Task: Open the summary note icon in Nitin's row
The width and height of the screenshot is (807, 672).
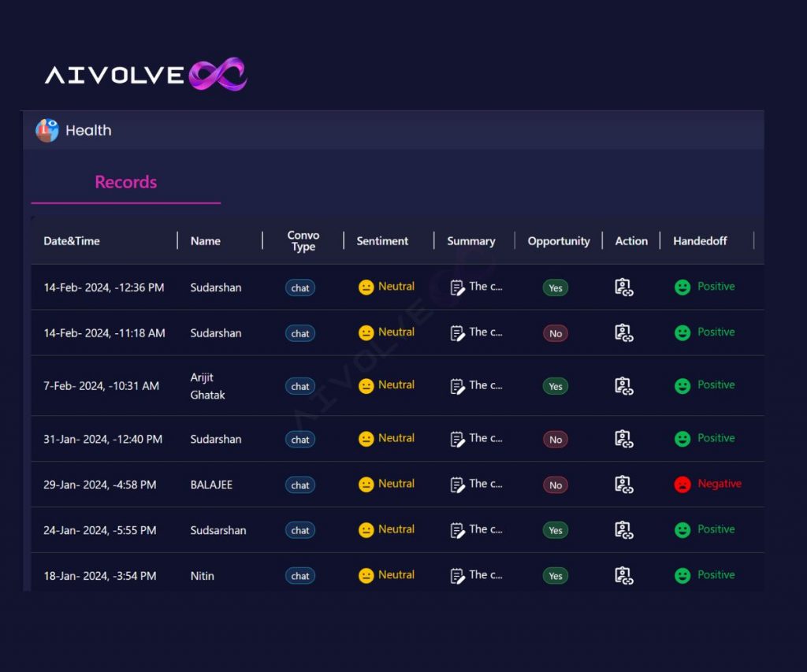Action: pos(457,576)
